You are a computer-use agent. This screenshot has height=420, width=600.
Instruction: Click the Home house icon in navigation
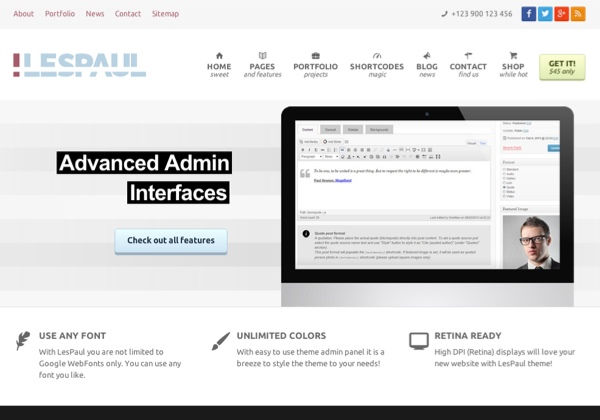pyautogui.click(x=219, y=55)
